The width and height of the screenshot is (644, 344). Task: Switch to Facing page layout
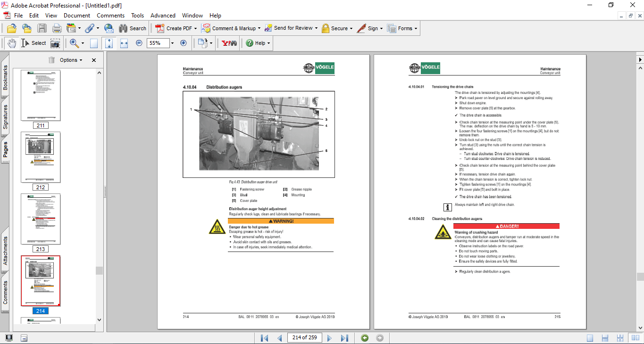[x=621, y=338]
